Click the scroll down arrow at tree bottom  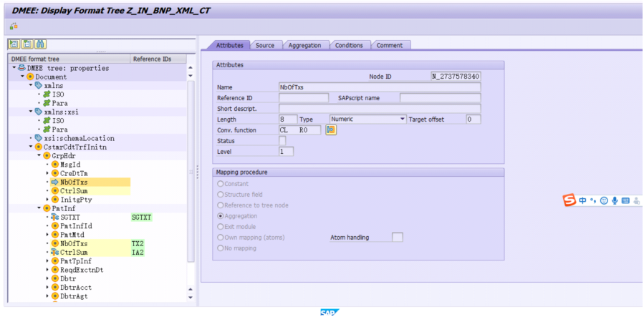pos(190,297)
